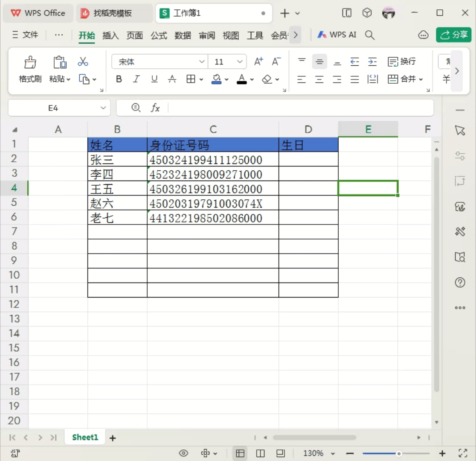Screen dimensions: 476x461
Task: Click the Cut scissors icon
Action: [x=83, y=62]
